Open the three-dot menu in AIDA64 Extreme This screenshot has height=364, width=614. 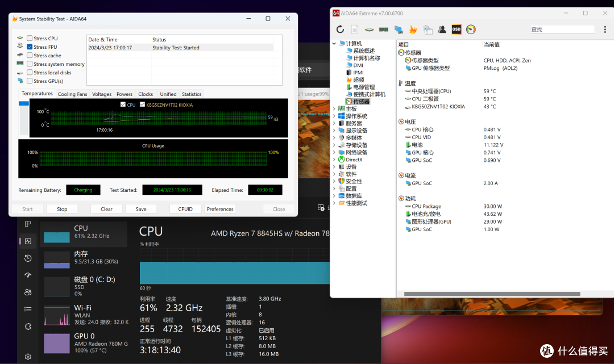pyautogui.click(x=605, y=30)
